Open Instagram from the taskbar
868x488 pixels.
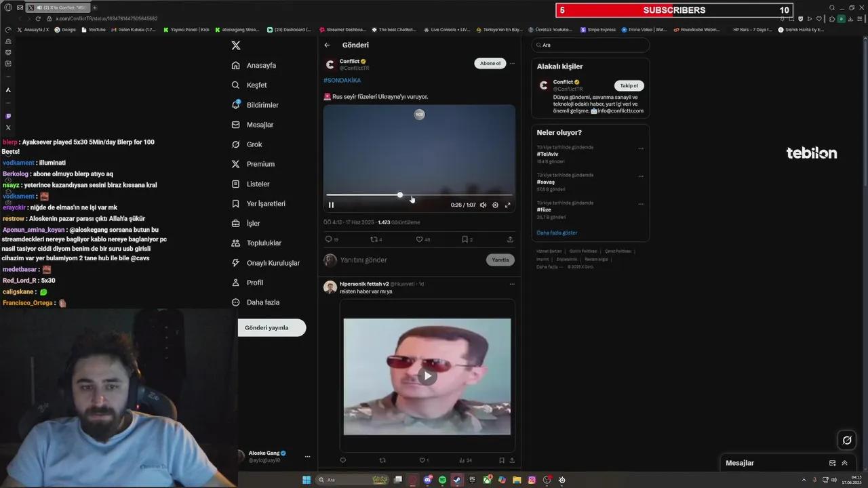[x=532, y=480]
